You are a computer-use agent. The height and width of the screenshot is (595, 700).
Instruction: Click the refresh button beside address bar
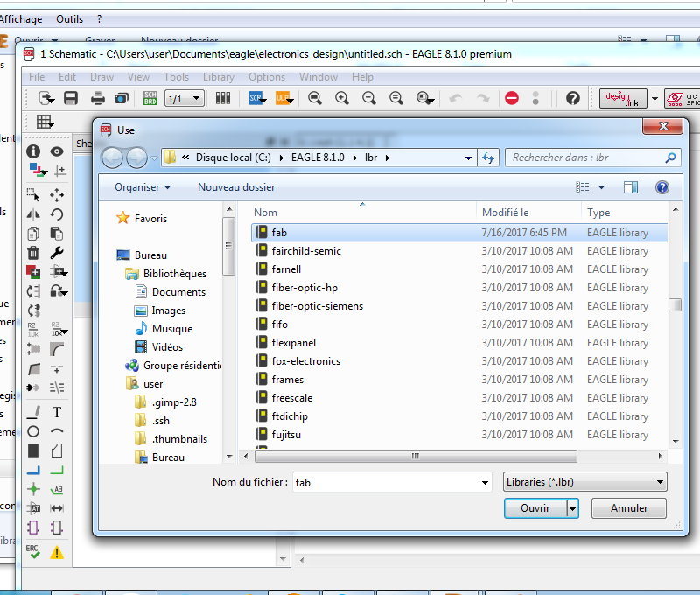pyautogui.click(x=488, y=157)
